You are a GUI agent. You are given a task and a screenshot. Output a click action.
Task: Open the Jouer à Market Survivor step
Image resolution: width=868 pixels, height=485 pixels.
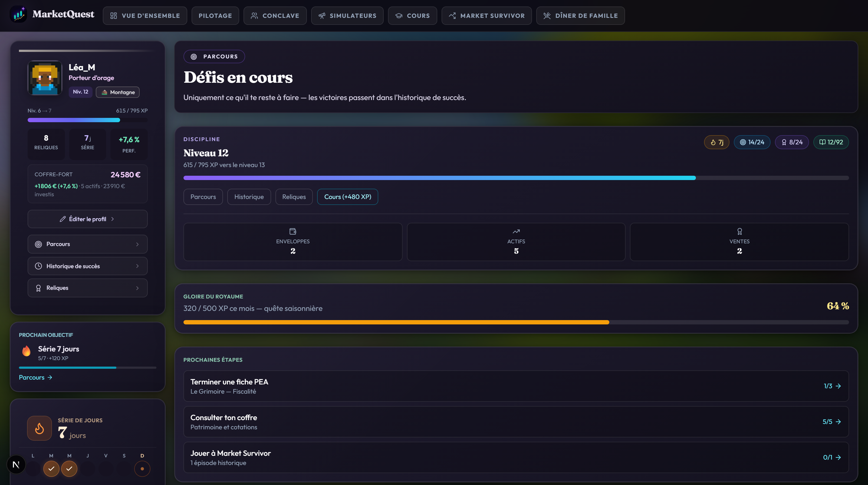click(x=516, y=457)
